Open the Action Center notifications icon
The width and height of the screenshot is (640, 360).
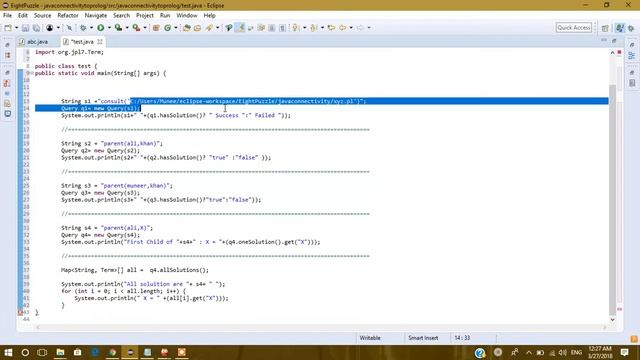(x=624, y=352)
